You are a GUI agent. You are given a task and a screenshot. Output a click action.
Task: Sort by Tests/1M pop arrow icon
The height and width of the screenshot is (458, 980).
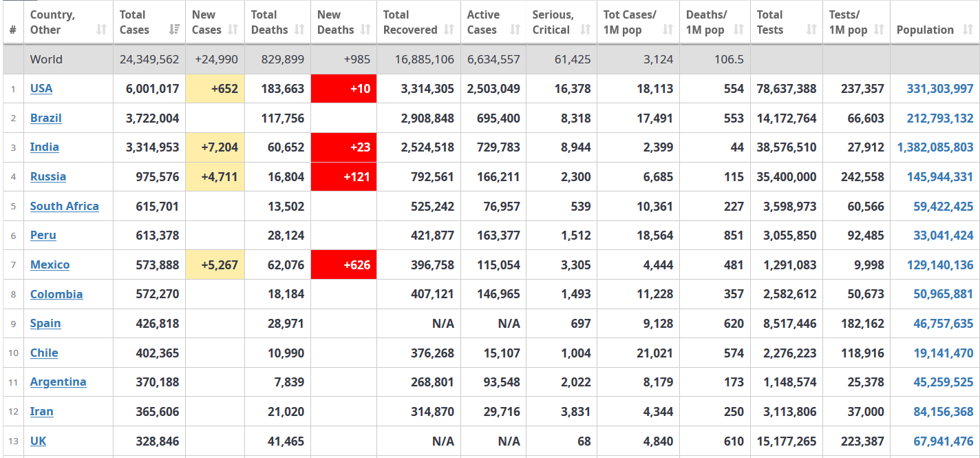pos(879,30)
